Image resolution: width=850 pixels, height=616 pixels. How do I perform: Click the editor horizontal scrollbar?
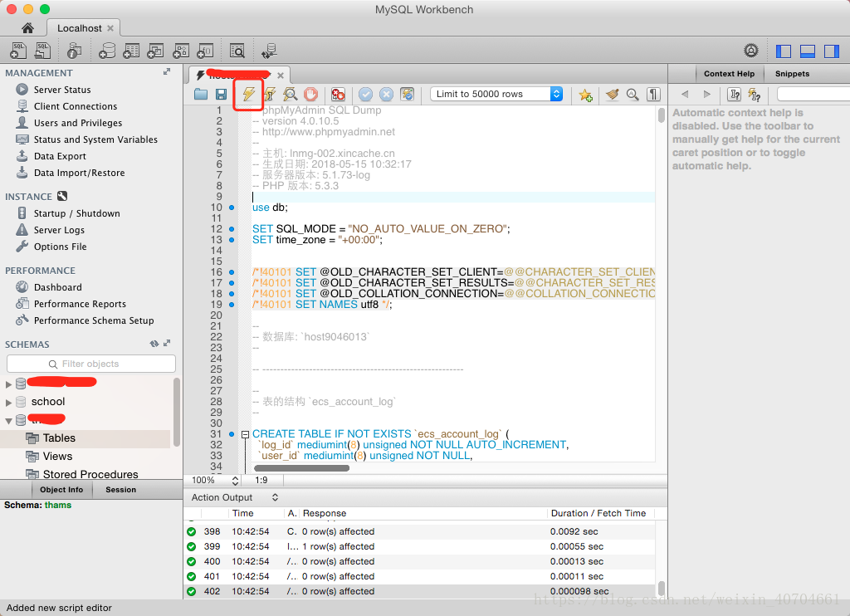pyautogui.click(x=302, y=468)
